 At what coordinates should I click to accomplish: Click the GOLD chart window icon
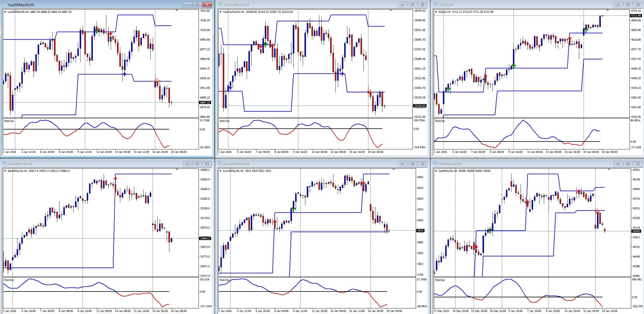[436, 5]
